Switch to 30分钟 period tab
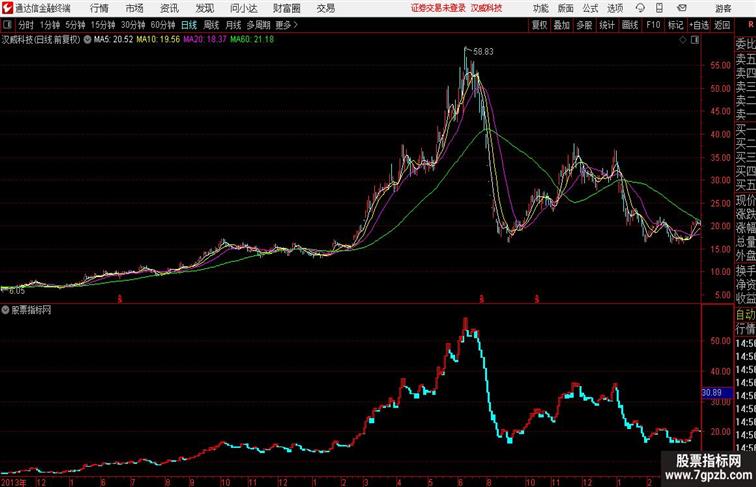The image size is (756, 487). (x=133, y=25)
